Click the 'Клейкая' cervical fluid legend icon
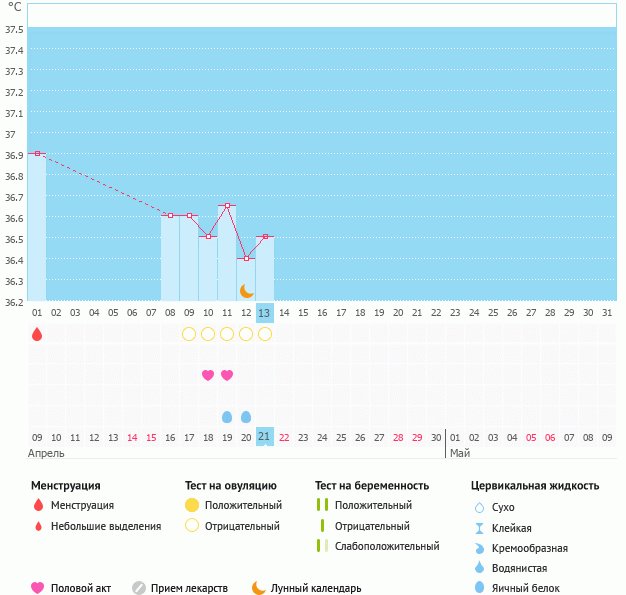The width and height of the screenshot is (626, 595). point(480,528)
